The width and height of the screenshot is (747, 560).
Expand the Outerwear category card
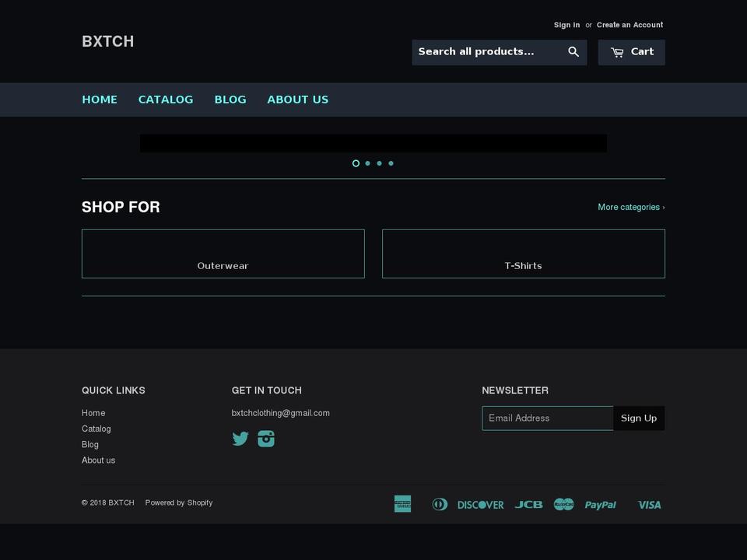(x=223, y=254)
